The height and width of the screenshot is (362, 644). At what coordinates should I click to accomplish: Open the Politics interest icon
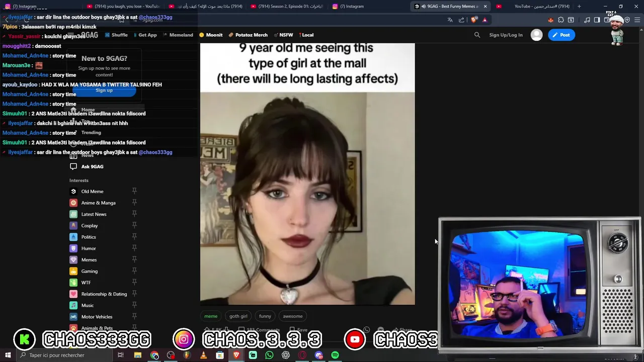(x=73, y=237)
